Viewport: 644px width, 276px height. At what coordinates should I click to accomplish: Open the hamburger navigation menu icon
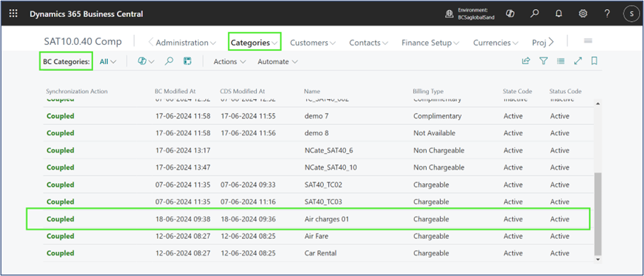point(588,40)
